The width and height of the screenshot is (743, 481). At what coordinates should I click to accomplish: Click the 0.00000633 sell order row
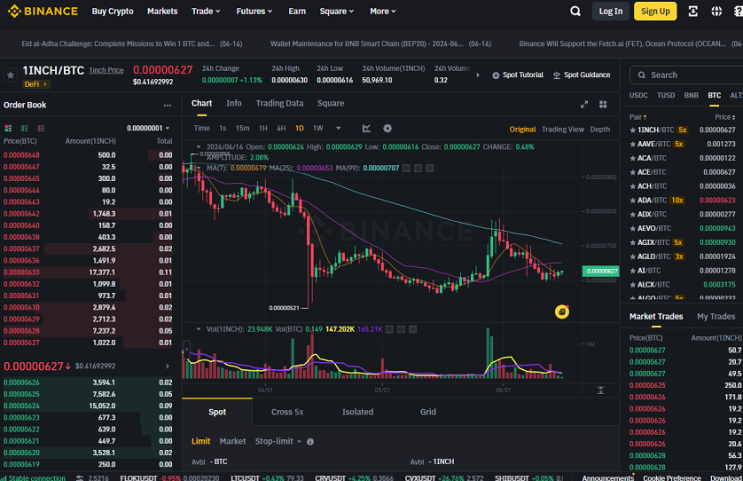click(x=87, y=272)
